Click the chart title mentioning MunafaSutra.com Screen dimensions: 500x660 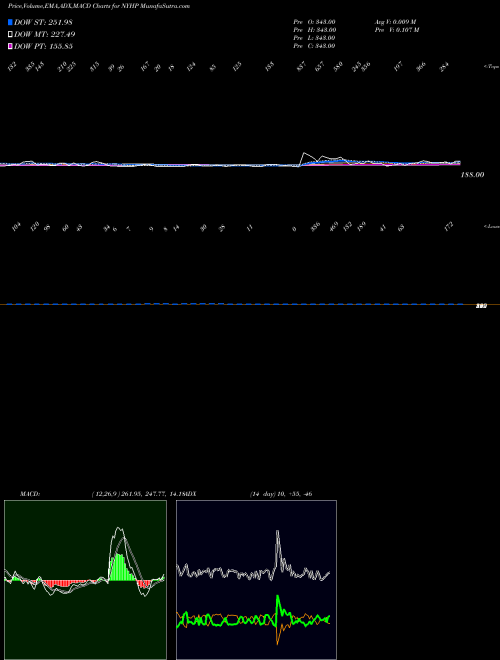(99, 6)
